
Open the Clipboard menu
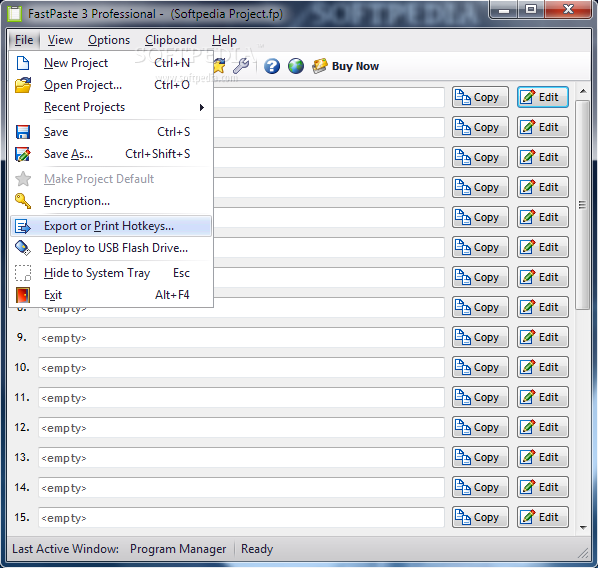171,40
